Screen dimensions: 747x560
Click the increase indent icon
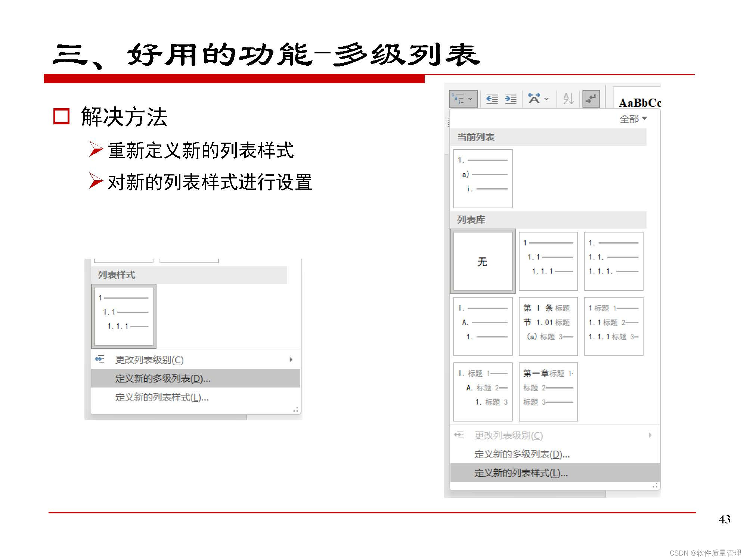pos(511,99)
